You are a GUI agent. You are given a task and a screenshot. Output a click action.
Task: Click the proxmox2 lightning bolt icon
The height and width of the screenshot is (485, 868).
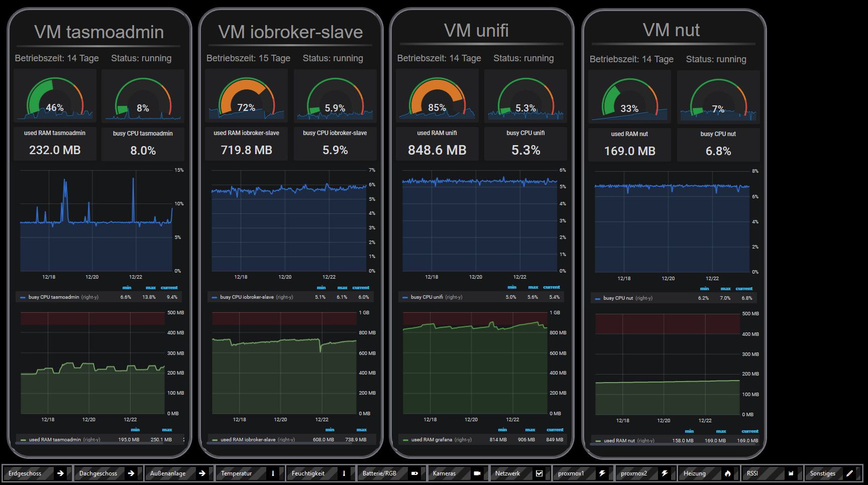coord(665,473)
